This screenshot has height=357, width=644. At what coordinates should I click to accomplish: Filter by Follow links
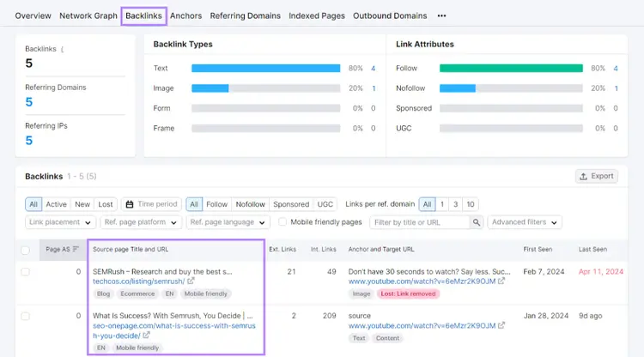(217, 204)
